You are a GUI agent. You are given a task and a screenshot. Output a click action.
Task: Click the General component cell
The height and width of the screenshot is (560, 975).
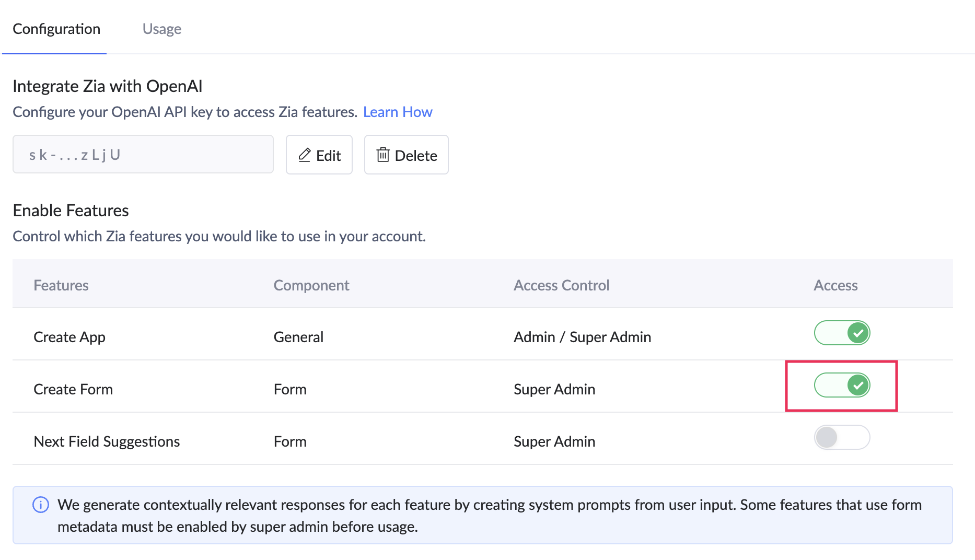tap(298, 337)
